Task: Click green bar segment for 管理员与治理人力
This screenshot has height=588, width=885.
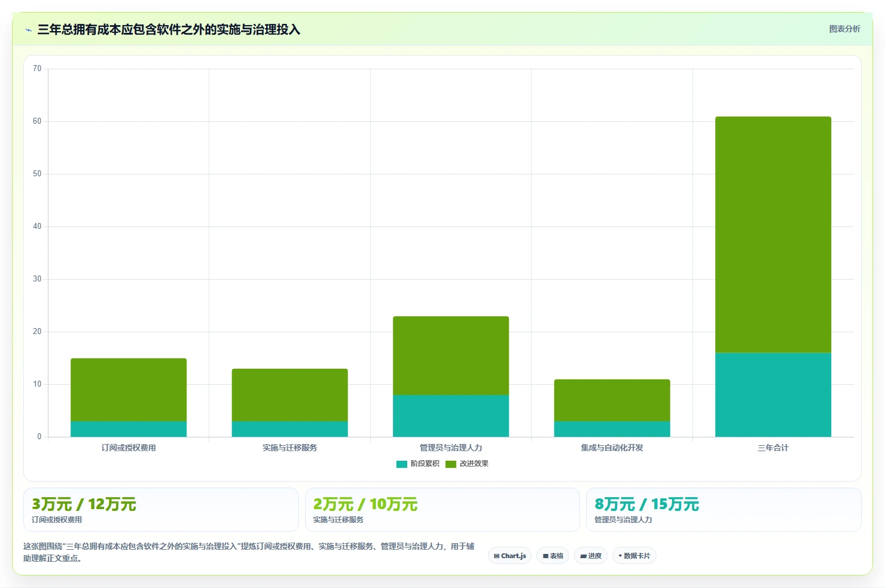Action: point(451,356)
